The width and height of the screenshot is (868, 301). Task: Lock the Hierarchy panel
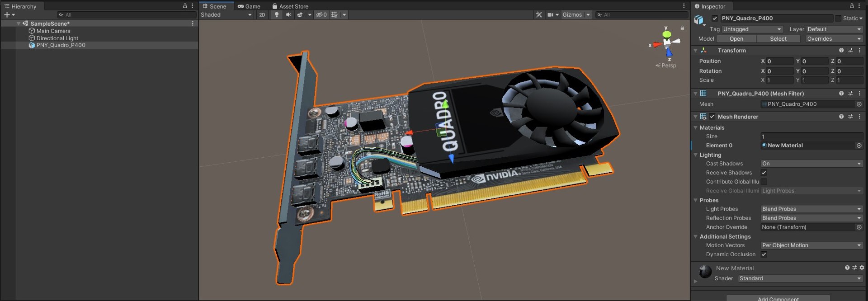tap(184, 6)
